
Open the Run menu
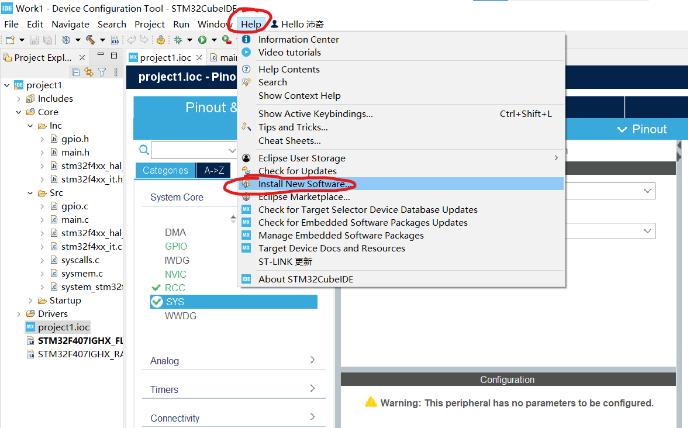pos(181,24)
